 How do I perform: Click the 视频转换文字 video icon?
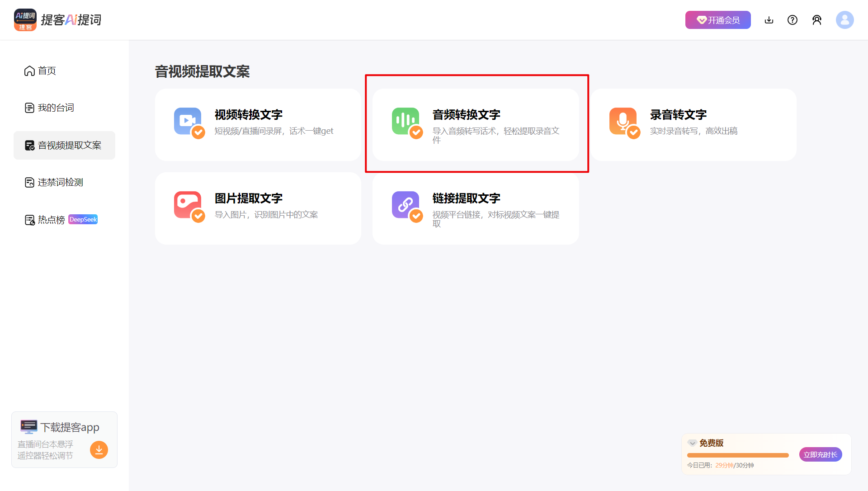coord(189,123)
